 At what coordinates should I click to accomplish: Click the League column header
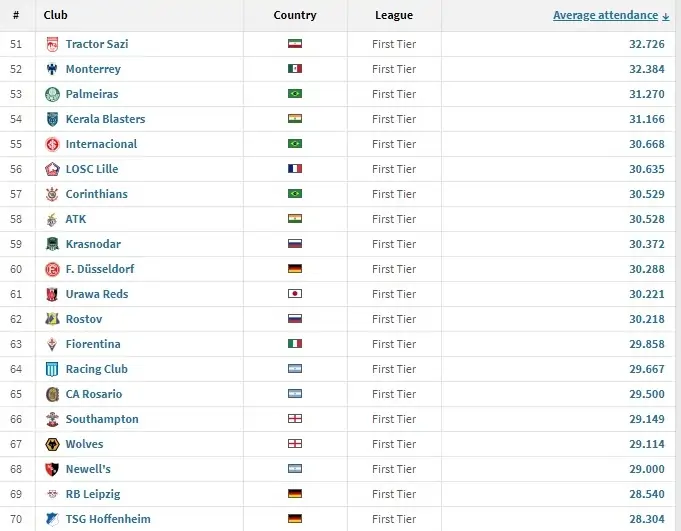click(x=394, y=15)
